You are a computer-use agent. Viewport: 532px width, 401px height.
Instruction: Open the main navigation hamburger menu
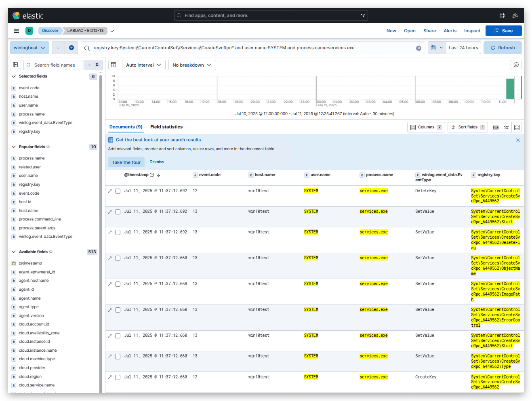(16, 31)
